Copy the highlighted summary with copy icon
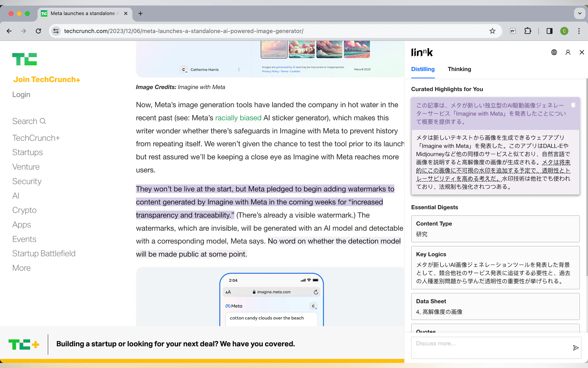This screenshot has width=588, height=368. click(x=573, y=105)
